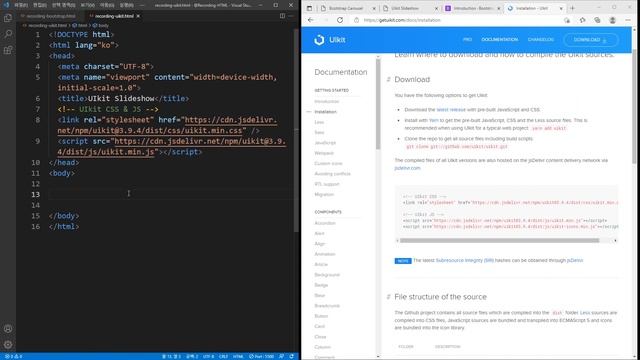
Task: Open the Search view in VS Code
Action: click(x=8, y=34)
